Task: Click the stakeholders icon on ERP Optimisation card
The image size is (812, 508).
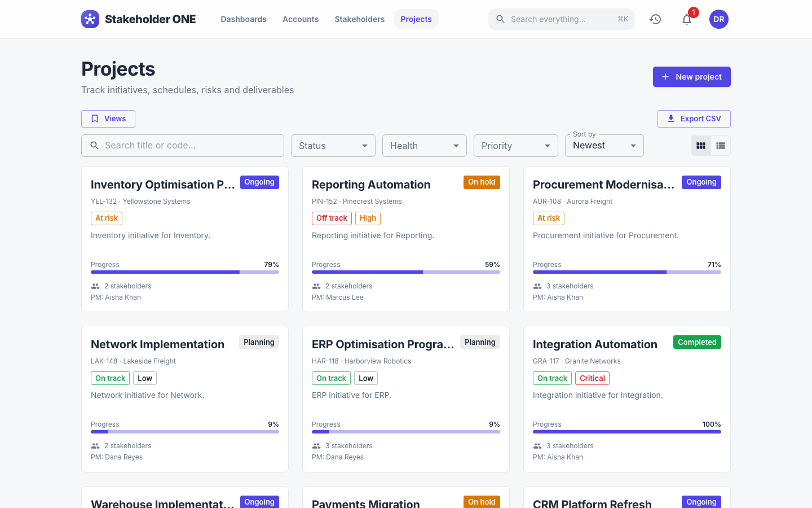Action: click(x=316, y=446)
